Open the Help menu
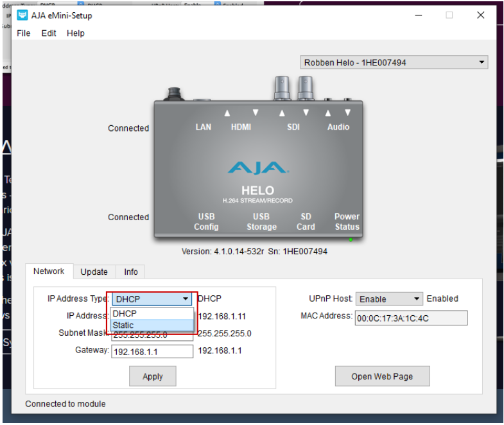 (x=76, y=33)
